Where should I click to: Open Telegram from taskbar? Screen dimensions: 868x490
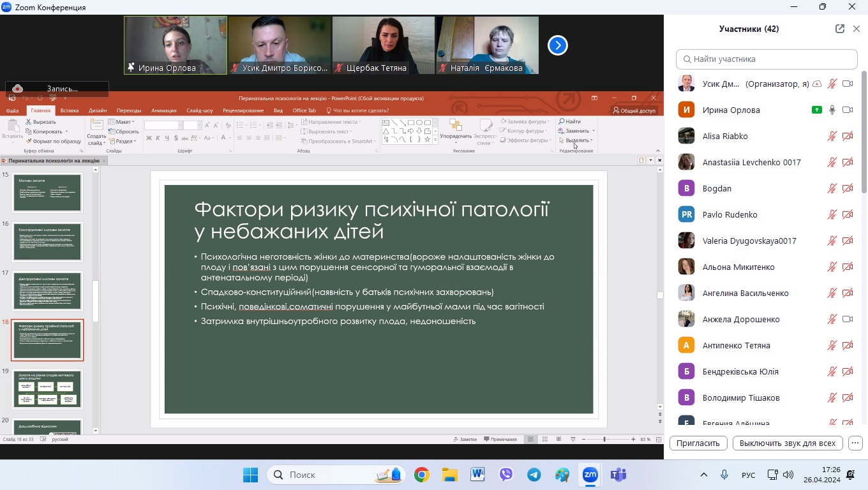click(534, 475)
